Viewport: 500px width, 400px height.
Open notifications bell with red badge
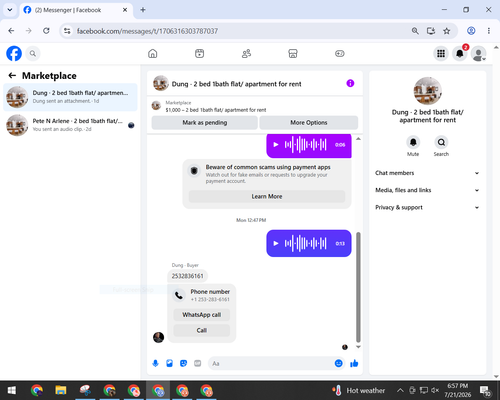(460, 53)
